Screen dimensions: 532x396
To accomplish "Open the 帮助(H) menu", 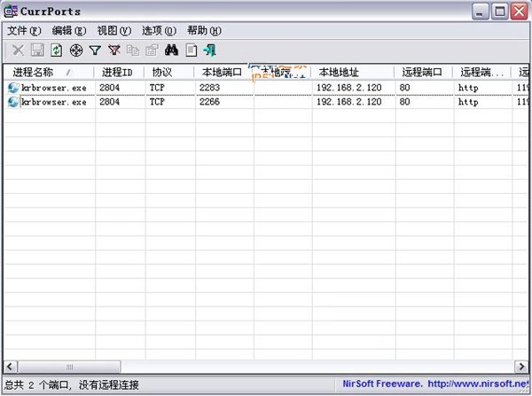I will 204,31.
